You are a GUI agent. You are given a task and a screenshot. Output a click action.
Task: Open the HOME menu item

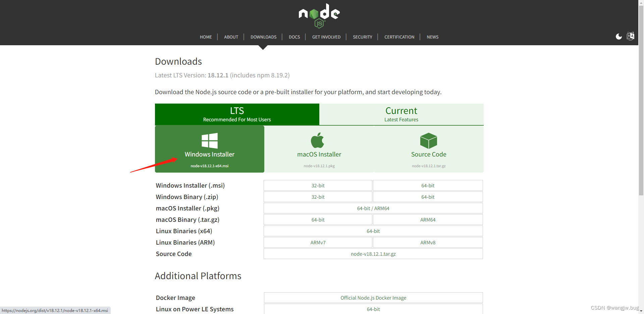206,37
